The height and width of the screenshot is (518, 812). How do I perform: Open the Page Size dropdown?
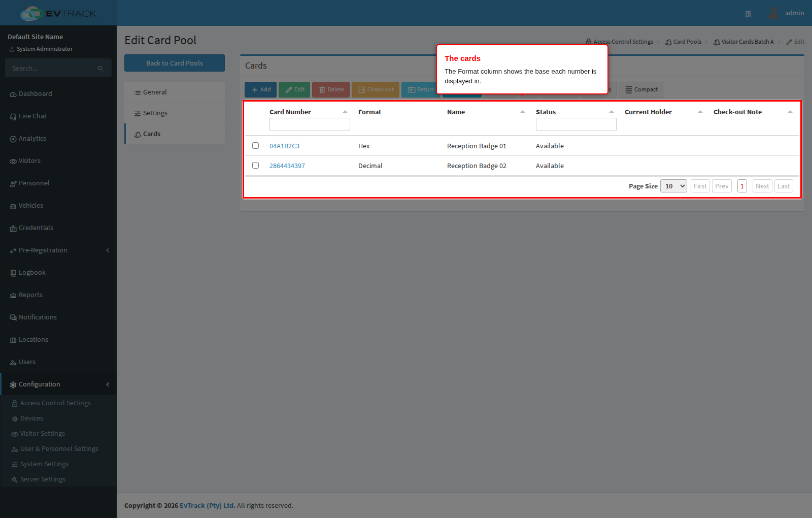click(x=673, y=186)
